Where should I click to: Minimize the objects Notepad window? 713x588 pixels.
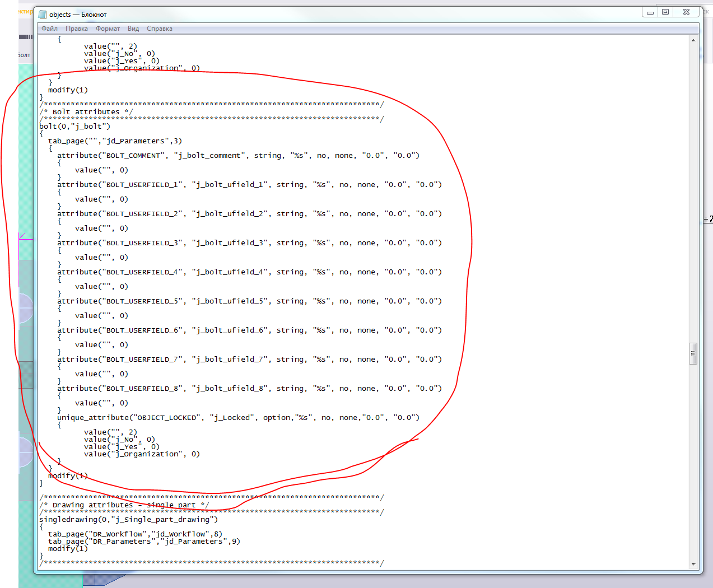click(650, 12)
